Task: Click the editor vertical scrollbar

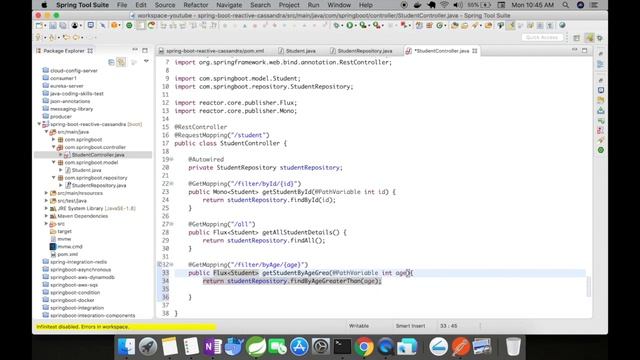Action: tap(589, 287)
